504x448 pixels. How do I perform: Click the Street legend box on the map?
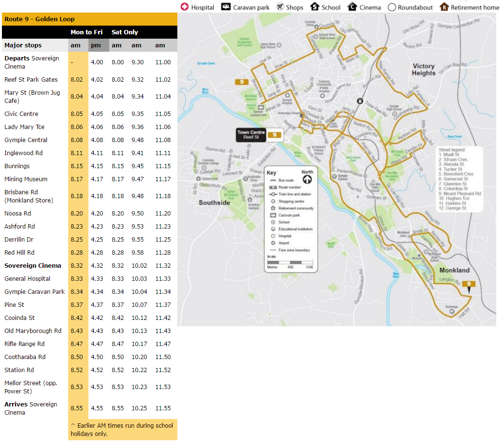pos(460,179)
